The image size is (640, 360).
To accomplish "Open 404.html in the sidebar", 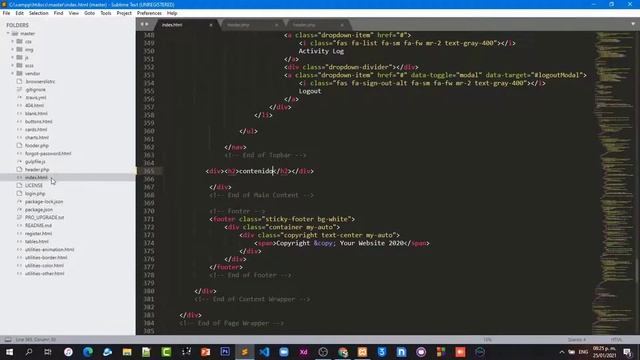I will coord(34,105).
